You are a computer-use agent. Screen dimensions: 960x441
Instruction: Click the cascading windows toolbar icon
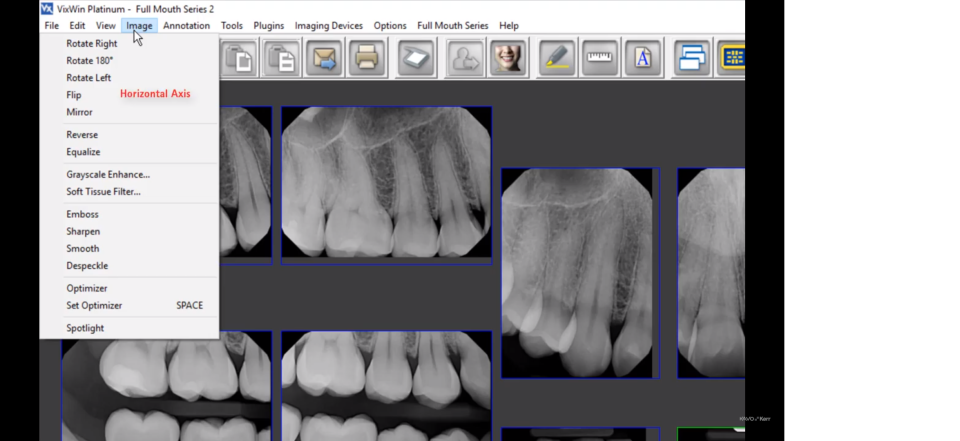point(692,59)
